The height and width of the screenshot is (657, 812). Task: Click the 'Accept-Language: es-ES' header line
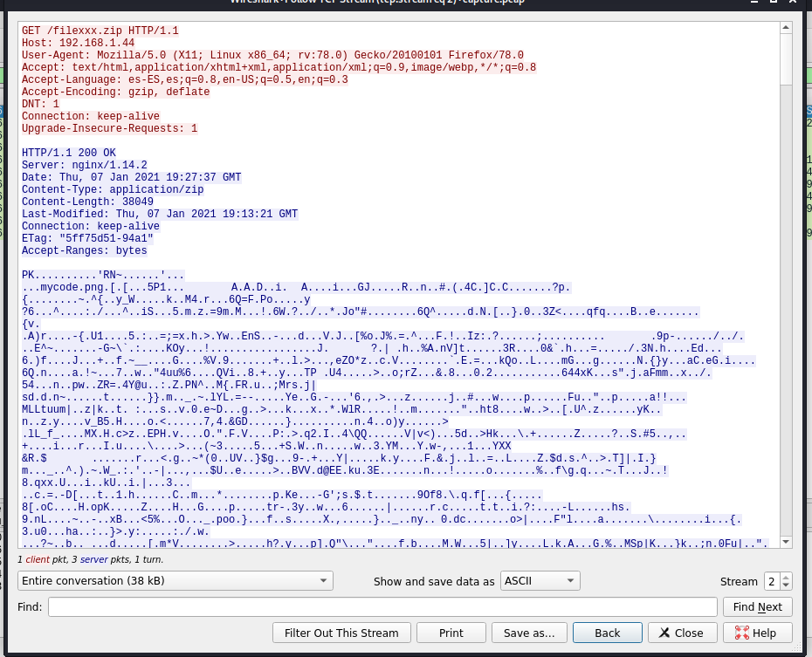click(x=185, y=79)
